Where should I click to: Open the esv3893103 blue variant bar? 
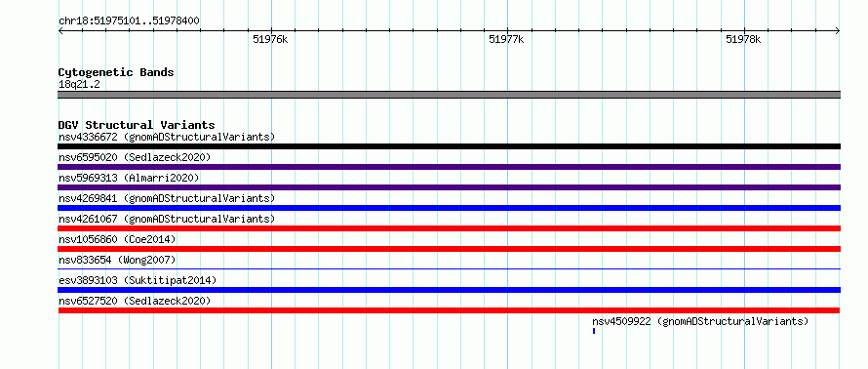[449, 290]
